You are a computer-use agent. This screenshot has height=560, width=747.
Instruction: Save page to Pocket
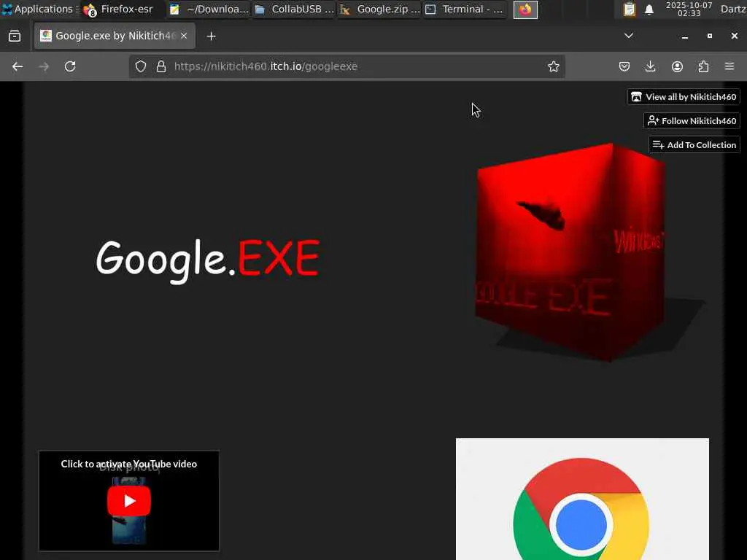click(x=624, y=66)
